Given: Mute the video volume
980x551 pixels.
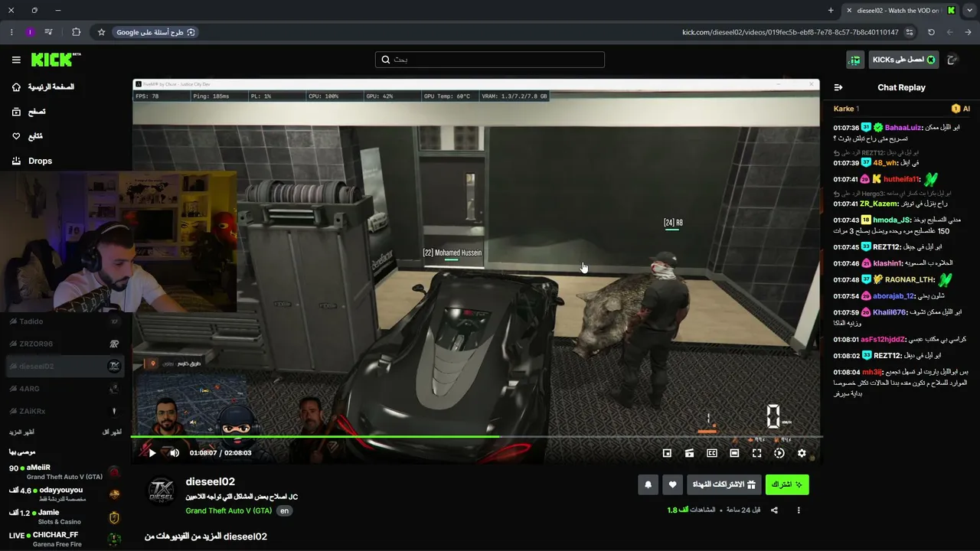Looking at the screenshot, I should pyautogui.click(x=175, y=453).
